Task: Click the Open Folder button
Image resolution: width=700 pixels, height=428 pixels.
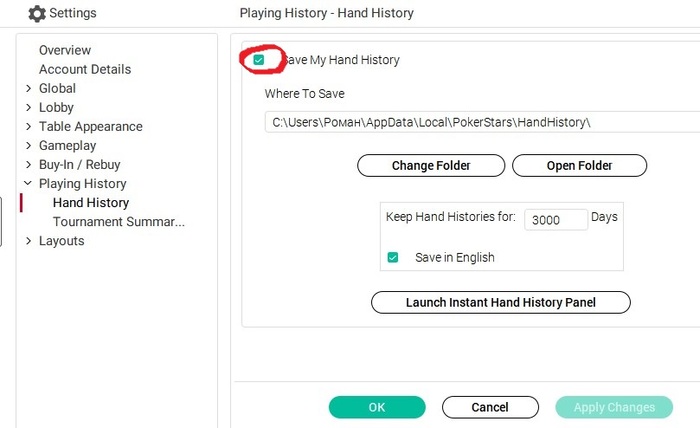Action: [x=579, y=166]
